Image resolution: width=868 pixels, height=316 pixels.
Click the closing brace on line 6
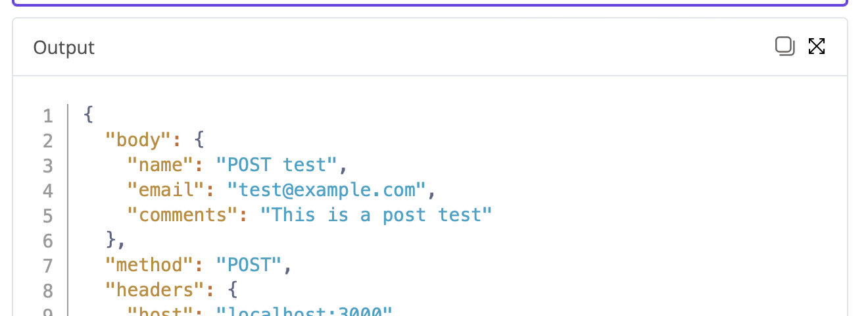pos(111,240)
